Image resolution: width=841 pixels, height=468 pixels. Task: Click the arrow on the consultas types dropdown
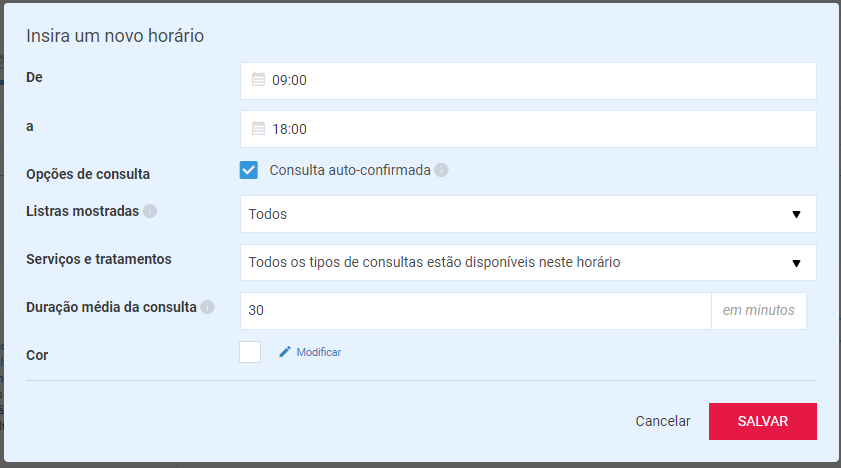pyautogui.click(x=796, y=263)
